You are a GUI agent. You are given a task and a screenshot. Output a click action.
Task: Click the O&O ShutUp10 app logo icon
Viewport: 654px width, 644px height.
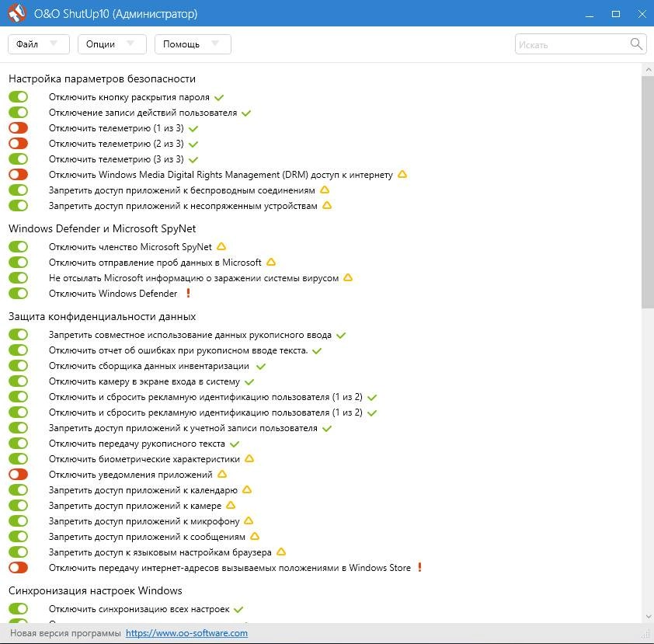16,13
